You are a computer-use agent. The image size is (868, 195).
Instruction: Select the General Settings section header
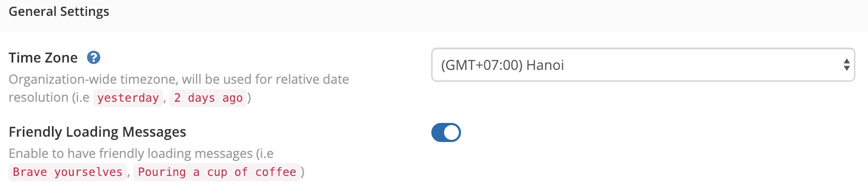coord(59,12)
